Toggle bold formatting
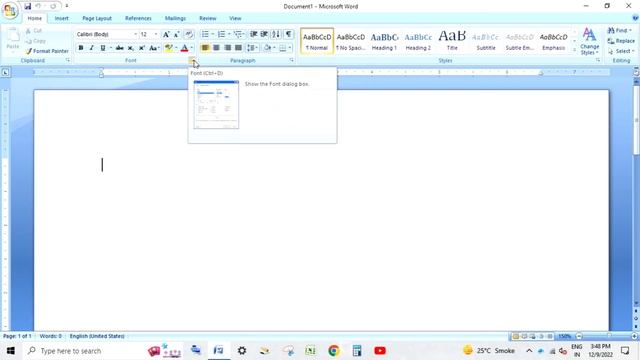This screenshot has height=360, width=640. click(x=81, y=48)
